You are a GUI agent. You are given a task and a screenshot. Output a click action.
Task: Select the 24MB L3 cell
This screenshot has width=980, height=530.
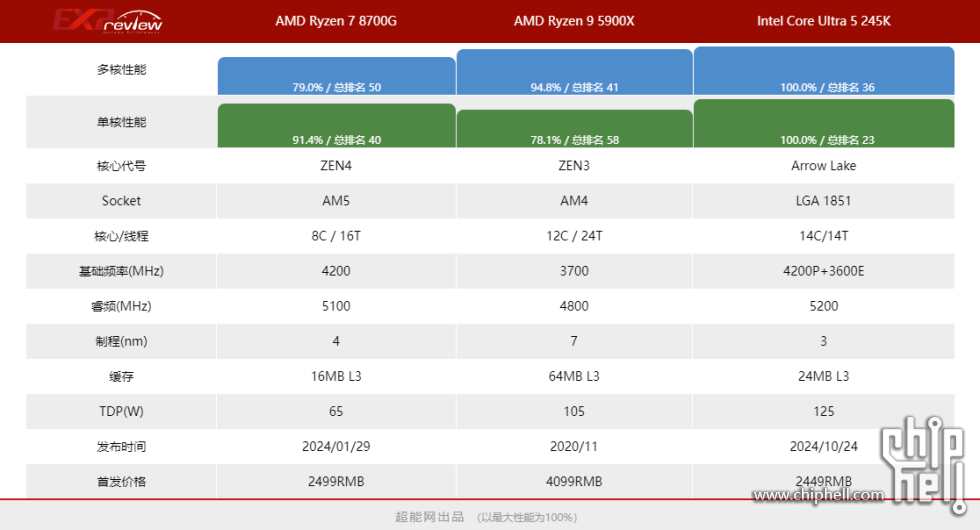click(824, 376)
